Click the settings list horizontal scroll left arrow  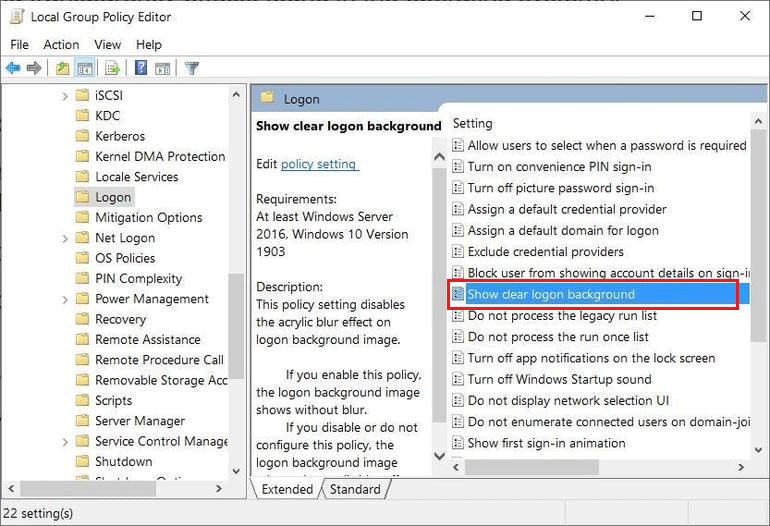point(456,467)
